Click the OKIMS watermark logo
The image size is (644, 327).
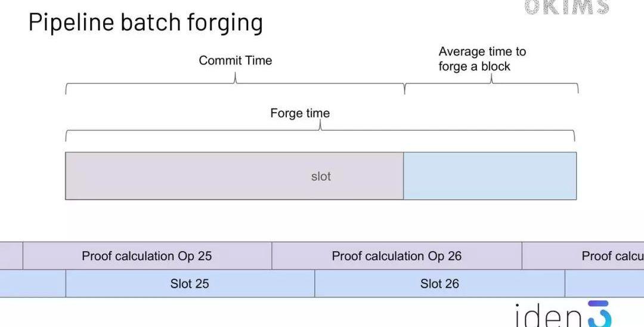pyautogui.click(x=566, y=7)
